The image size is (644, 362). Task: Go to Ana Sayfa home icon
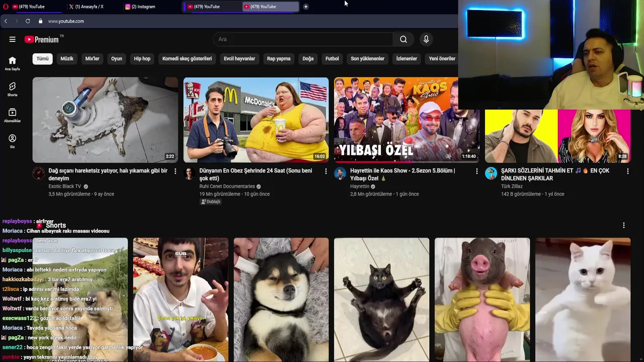tap(12, 63)
